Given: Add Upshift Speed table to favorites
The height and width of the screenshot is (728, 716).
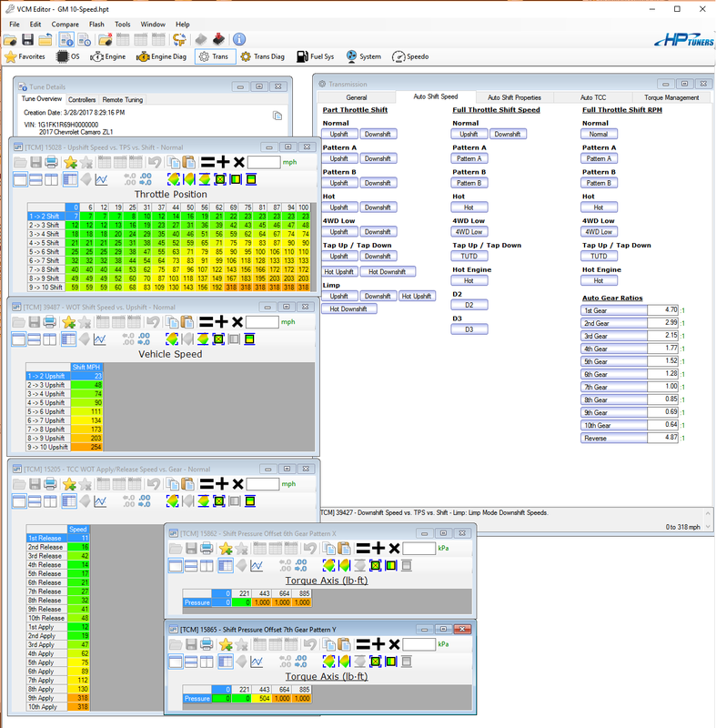Looking at the screenshot, I should coord(71,162).
